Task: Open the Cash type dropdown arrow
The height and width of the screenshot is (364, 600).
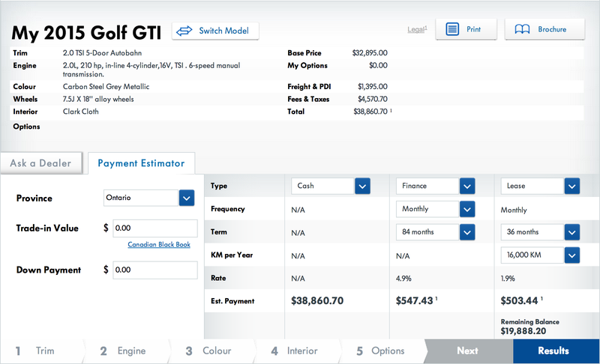Action: coord(362,186)
